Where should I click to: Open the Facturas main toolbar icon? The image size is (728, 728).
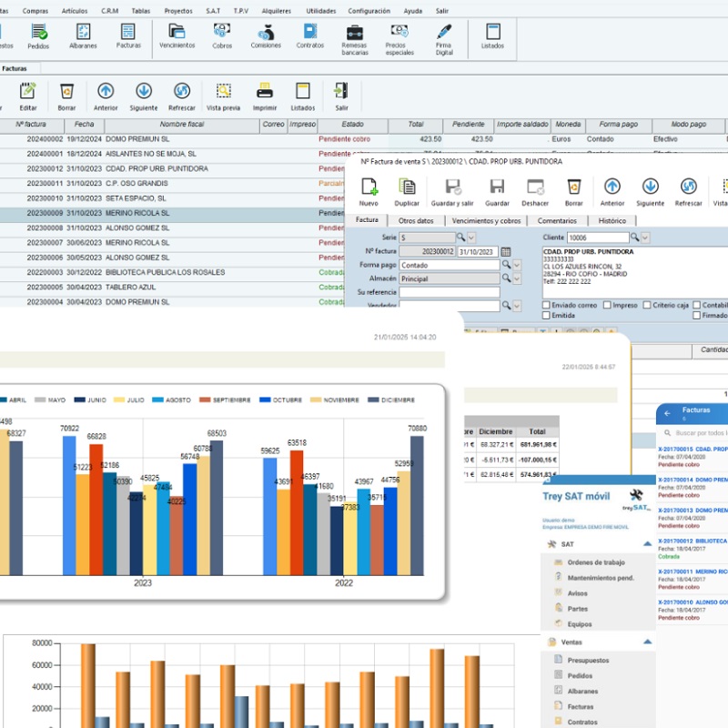point(128,36)
